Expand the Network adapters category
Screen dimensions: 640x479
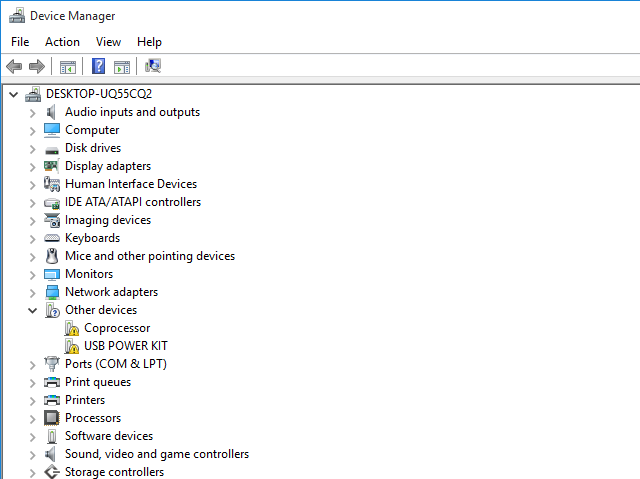32,292
